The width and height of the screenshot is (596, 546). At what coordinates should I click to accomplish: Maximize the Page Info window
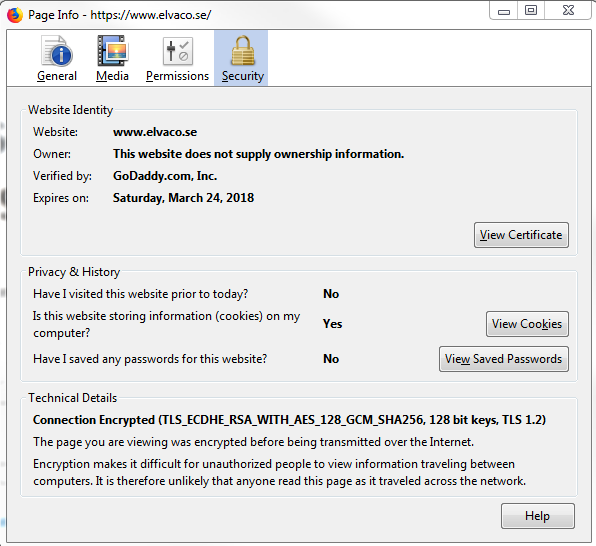(531, 11)
